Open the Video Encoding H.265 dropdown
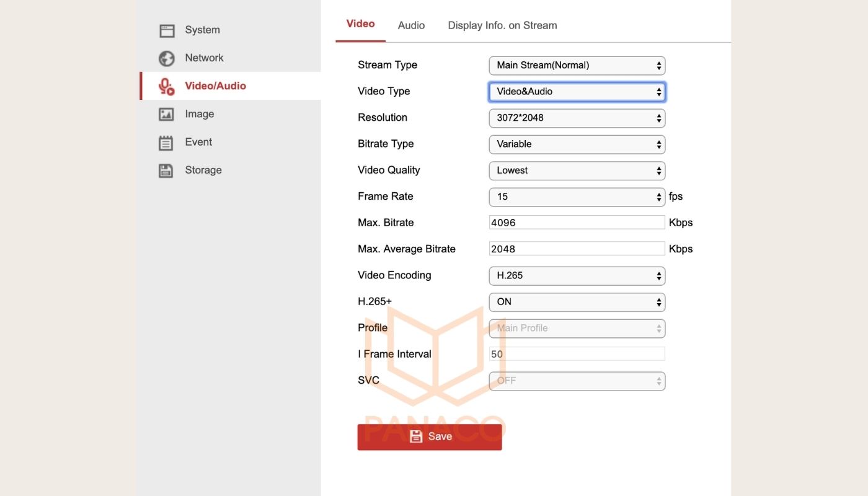868x496 pixels. pos(577,276)
